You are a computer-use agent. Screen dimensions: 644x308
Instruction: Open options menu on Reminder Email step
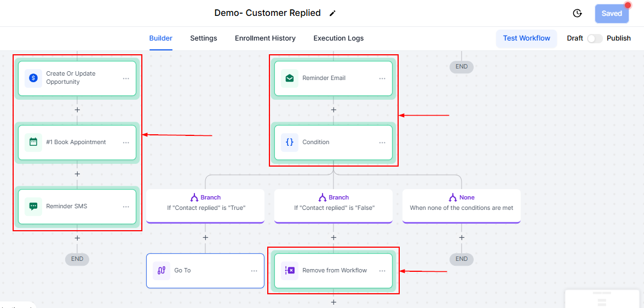382,78
